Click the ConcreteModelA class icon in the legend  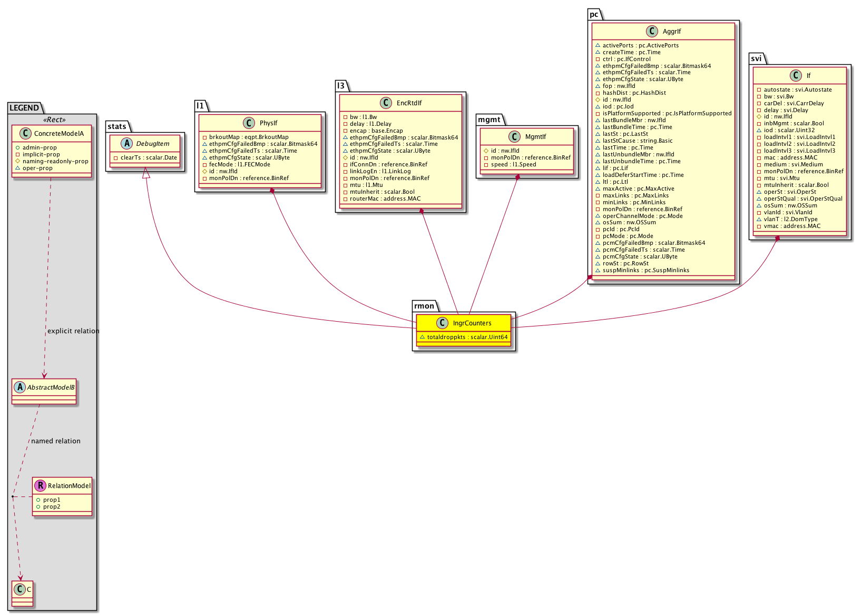point(25,134)
